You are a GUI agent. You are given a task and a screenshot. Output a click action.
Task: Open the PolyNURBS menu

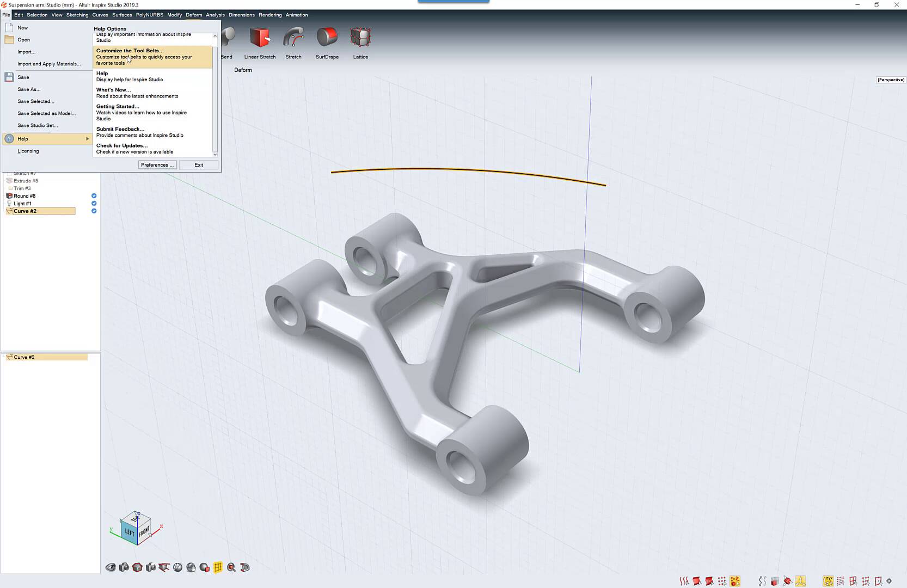pyautogui.click(x=149, y=15)
